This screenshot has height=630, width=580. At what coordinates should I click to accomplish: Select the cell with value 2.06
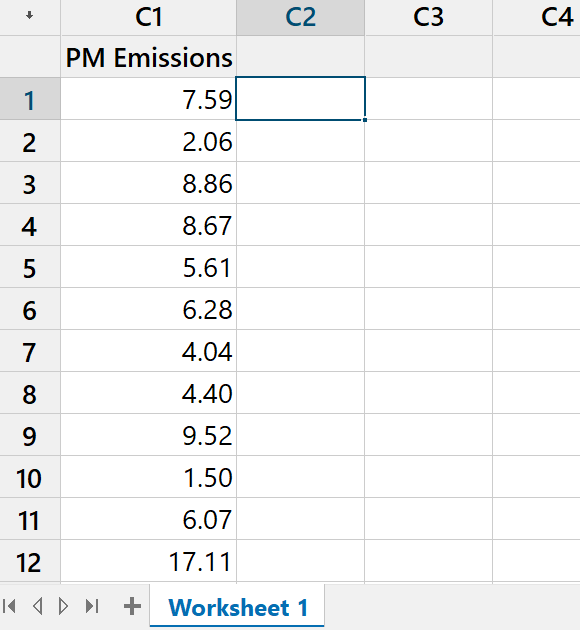click(149, 141)
